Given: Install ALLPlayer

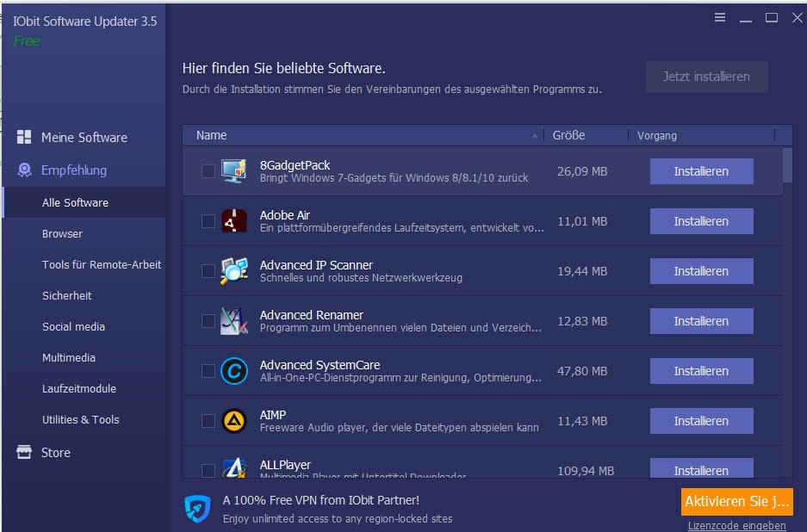Looking at the screenshot, I should click(701, 468).
